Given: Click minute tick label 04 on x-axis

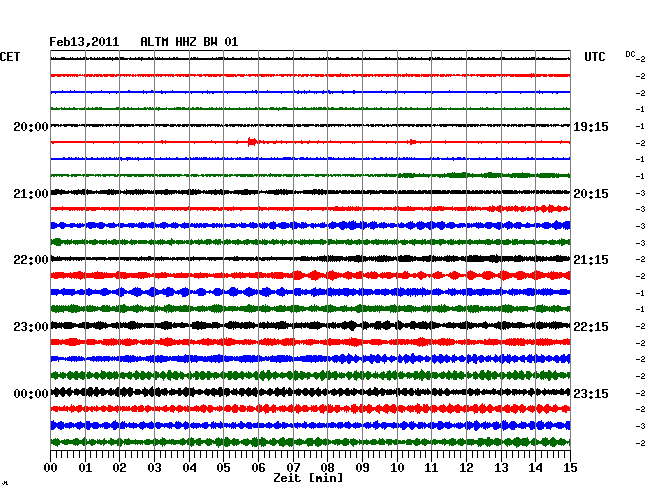Looking at the screenshot, I should point(189,468).
